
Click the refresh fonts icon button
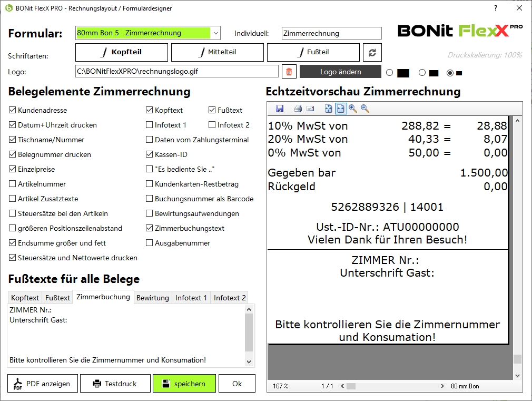[372, 52]
